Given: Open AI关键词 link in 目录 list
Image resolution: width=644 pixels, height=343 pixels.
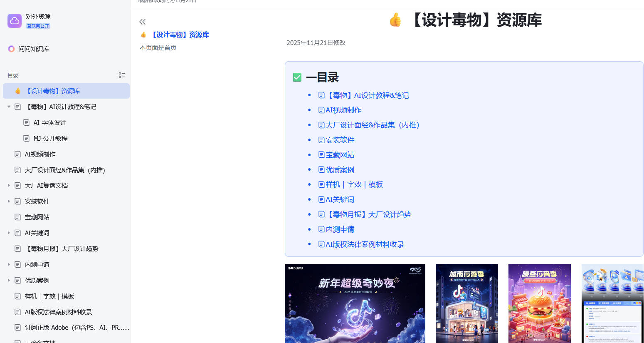Looking at the screenshot, I should (x=336, y=199).
